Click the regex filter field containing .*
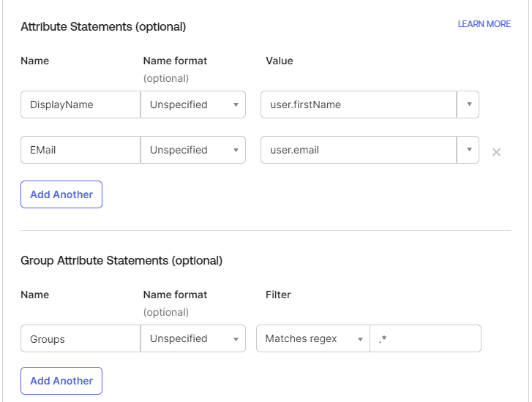 [x=425, y=338]
